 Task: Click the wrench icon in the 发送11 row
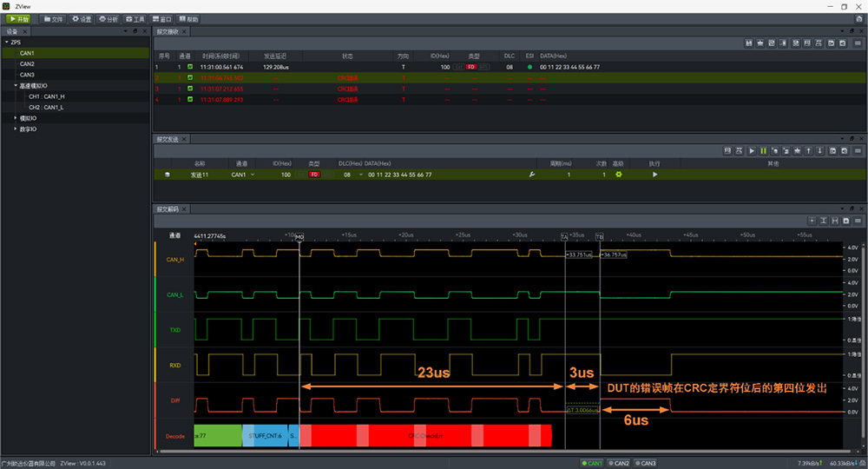pos(532,175)
